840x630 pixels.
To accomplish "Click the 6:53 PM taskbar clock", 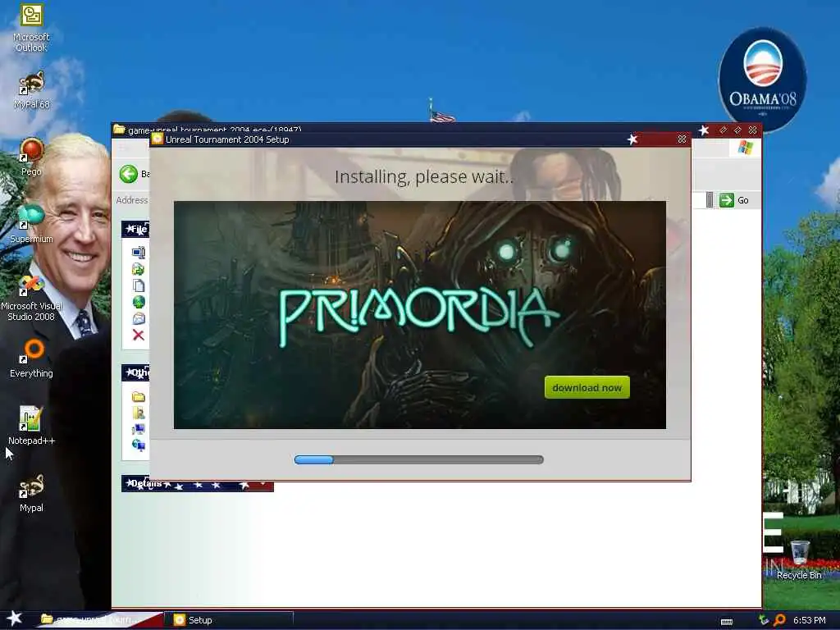I will tap(809, 620).
